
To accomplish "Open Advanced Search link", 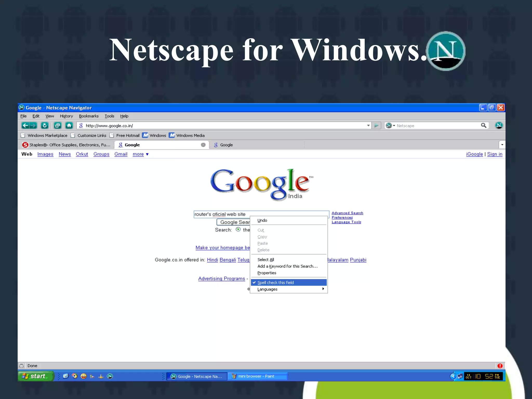I will (347, 213).
